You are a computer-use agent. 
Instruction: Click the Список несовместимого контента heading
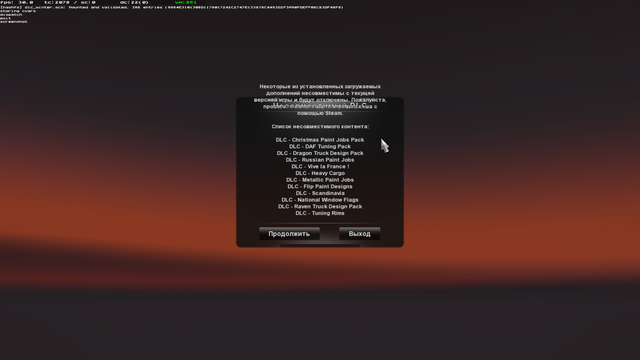[x=320, y=127]
